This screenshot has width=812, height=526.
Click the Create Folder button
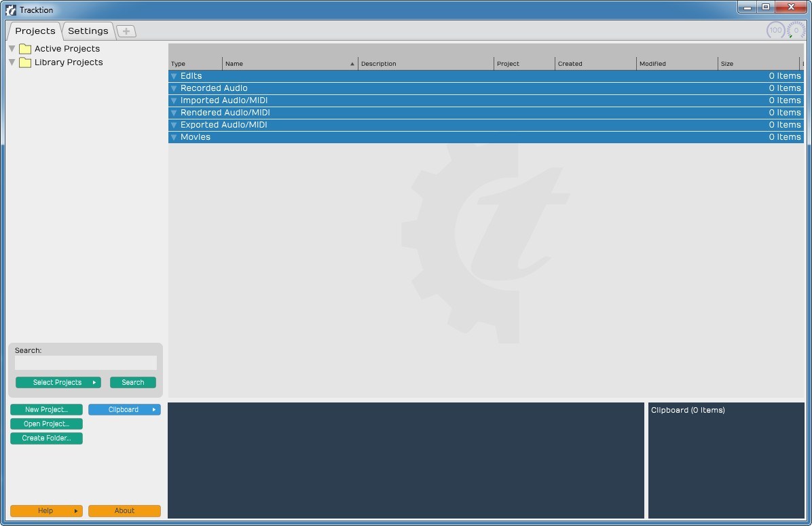pos(46,438)
